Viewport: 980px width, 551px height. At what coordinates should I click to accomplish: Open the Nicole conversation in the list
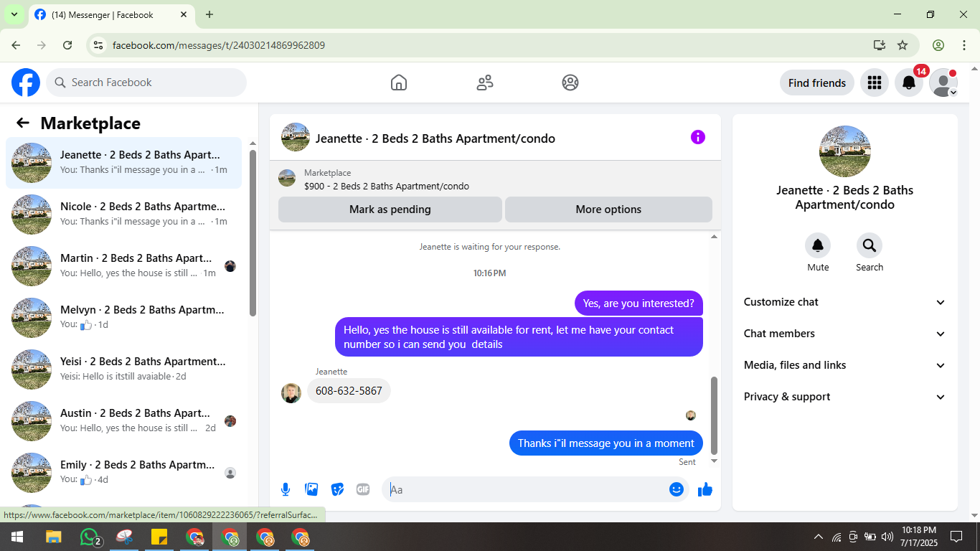click(123, 215)
